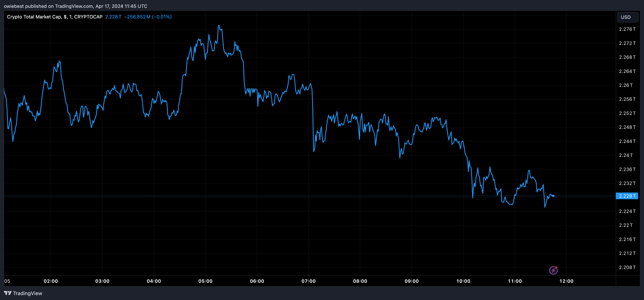Click the 05:00 time axis label

click(205, 281)
